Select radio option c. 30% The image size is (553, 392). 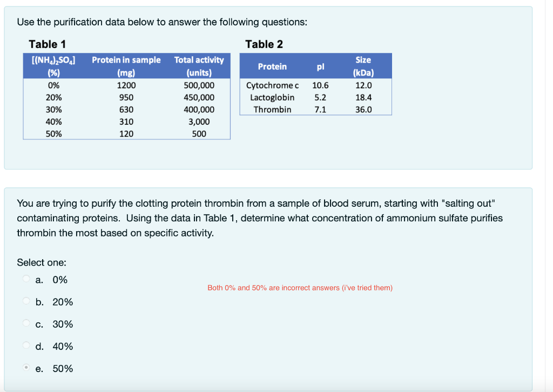(26, 323)
